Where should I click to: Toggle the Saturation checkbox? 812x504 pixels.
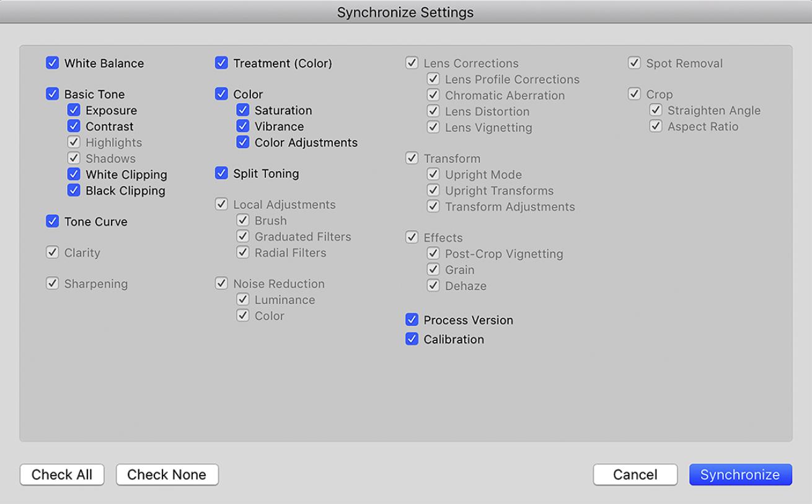point(243,110)
